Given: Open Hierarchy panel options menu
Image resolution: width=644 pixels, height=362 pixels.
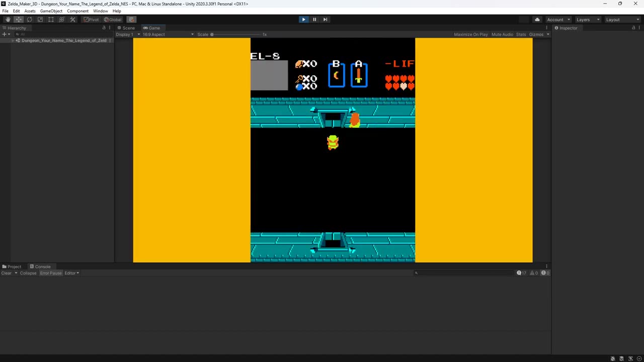Looking at the screenshot, I should 110,28.
